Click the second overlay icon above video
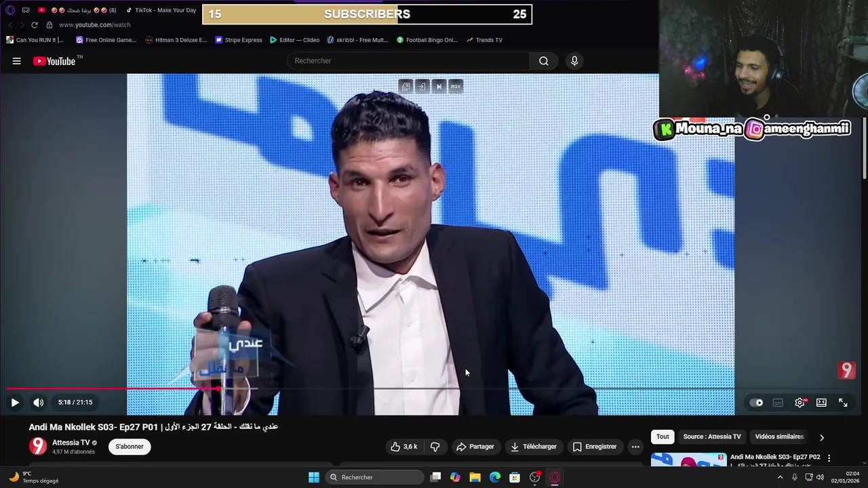Viewport: 868px width, 488px height. [422, 87]
